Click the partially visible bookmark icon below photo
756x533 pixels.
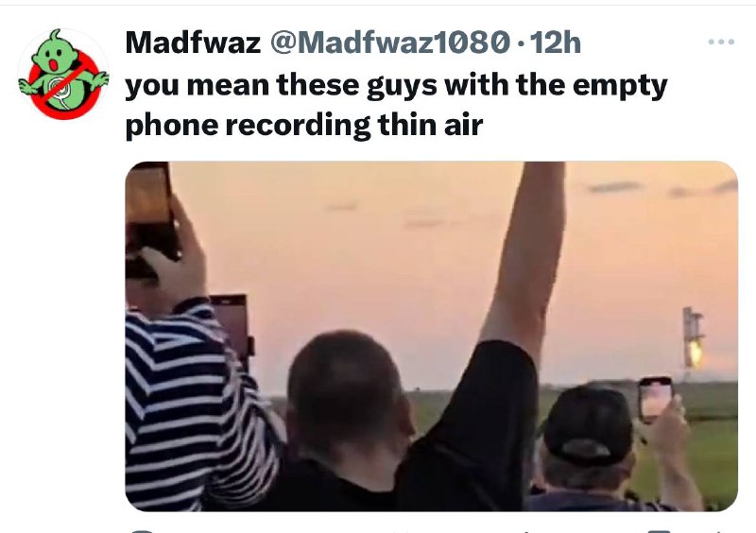click(x=659, y=530)
